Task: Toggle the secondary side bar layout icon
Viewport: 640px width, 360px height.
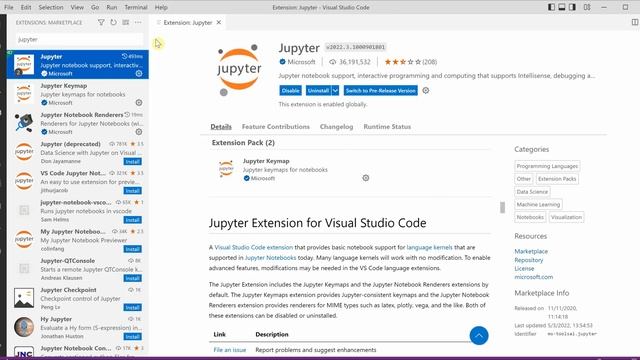Action: [x=573, y=7]
